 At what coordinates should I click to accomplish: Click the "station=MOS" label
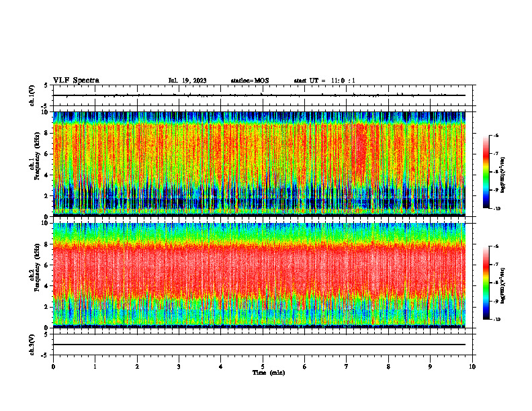pyautogui.click(x=250, y=81)
